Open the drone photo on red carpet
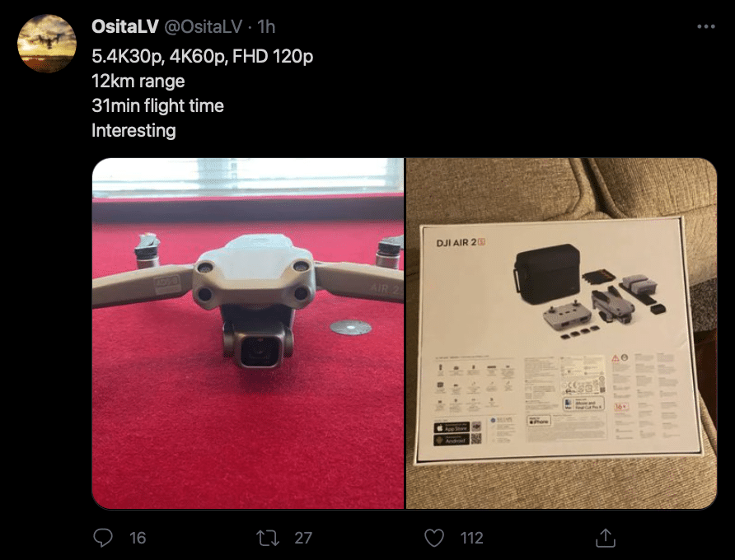The image size is (735, 560). (x=248, y=334)
